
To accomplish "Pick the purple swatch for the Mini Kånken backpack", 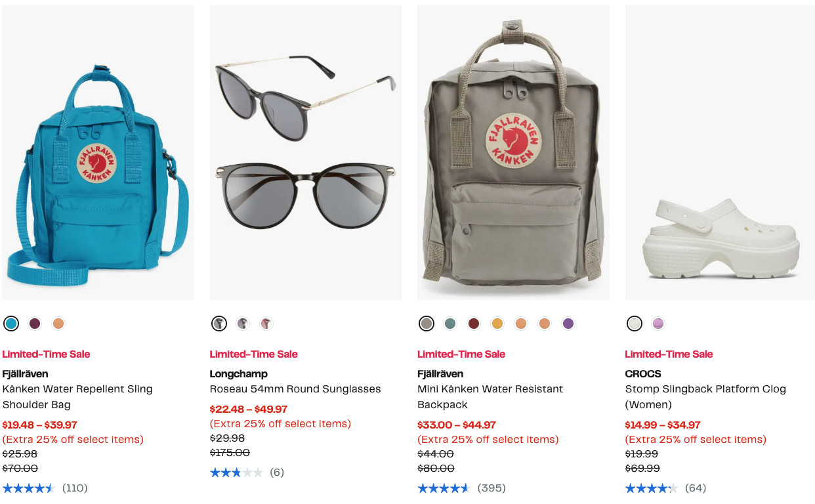I will pos(568,324).
